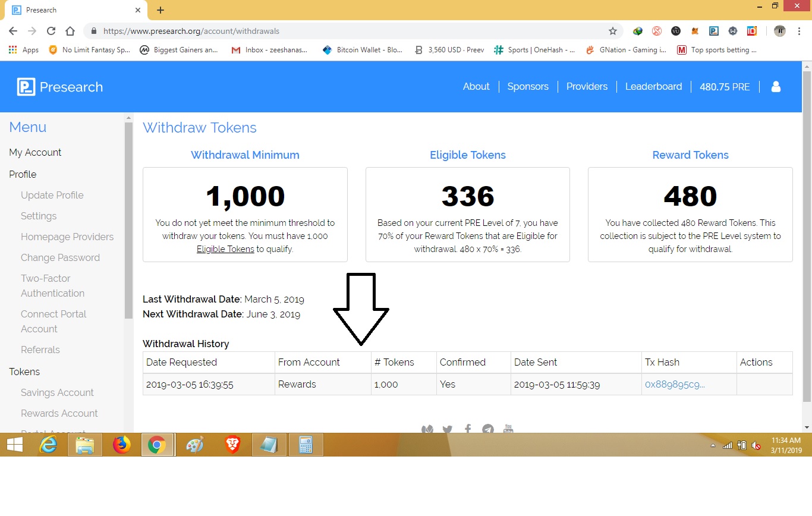
Task: Click the Date Requested column header
Action: [209, 362]
